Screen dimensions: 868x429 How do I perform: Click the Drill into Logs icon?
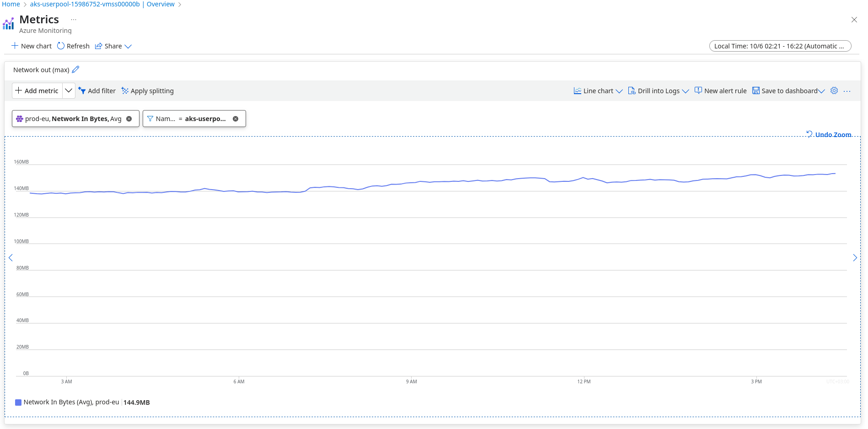point(632,90)
